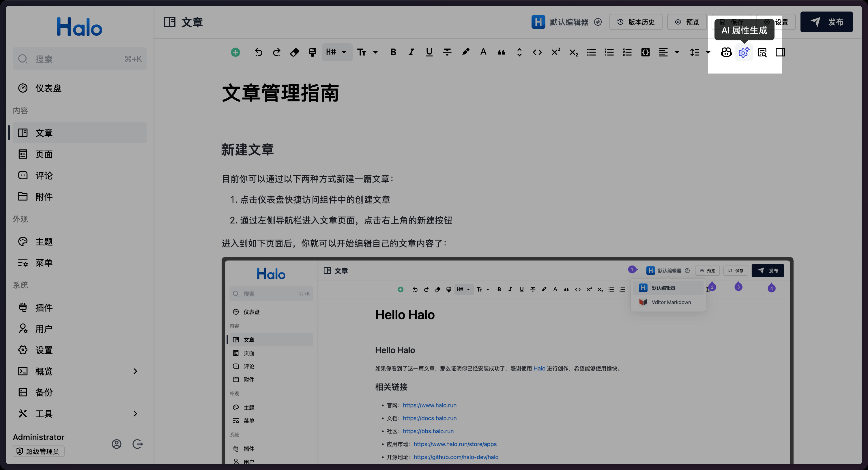Open 用户 in the sidebar
This screenshot has height=470, width=868.
[x=80, y=329]
